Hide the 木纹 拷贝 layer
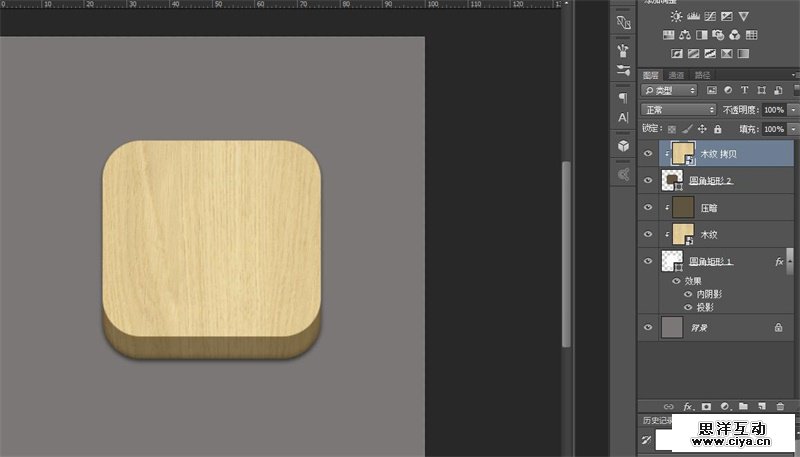800x457 pixels. [x=648, y=154]
